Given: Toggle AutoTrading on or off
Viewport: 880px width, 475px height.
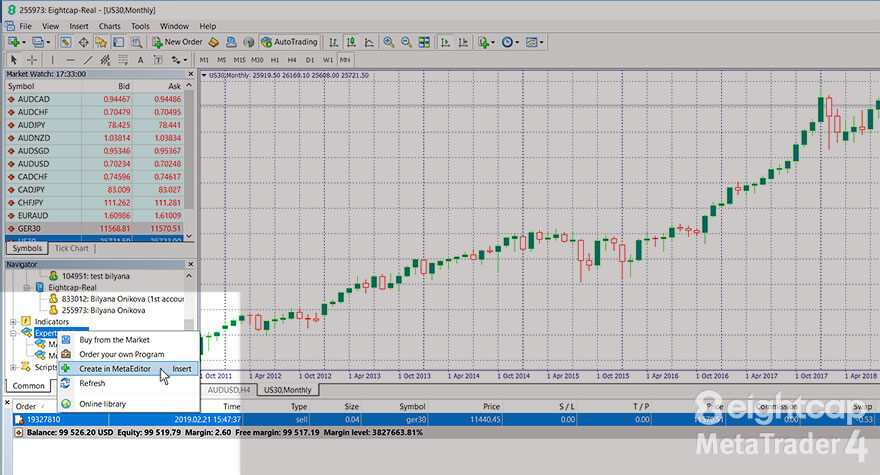Looking at the screenshot, I should (x=290, y=42).
